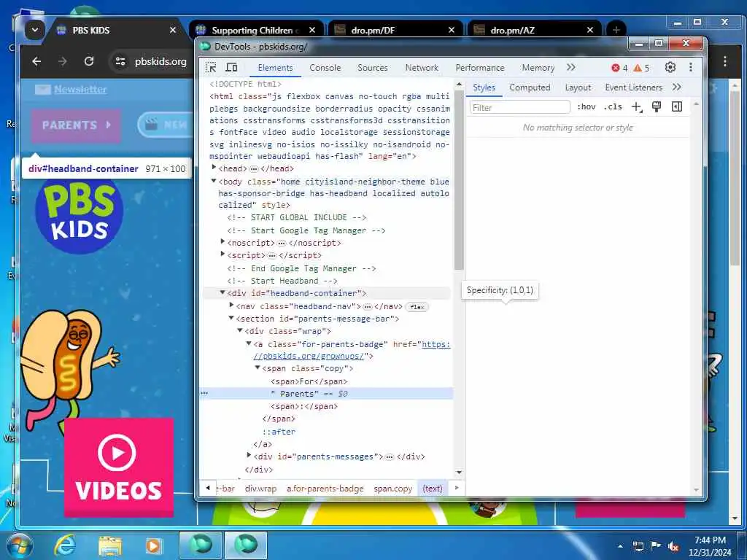Viewport: 747px width, 560px height.
Task: Switch to the Performance panel tab
Action: pyautogui.click(x=480, y=68)
